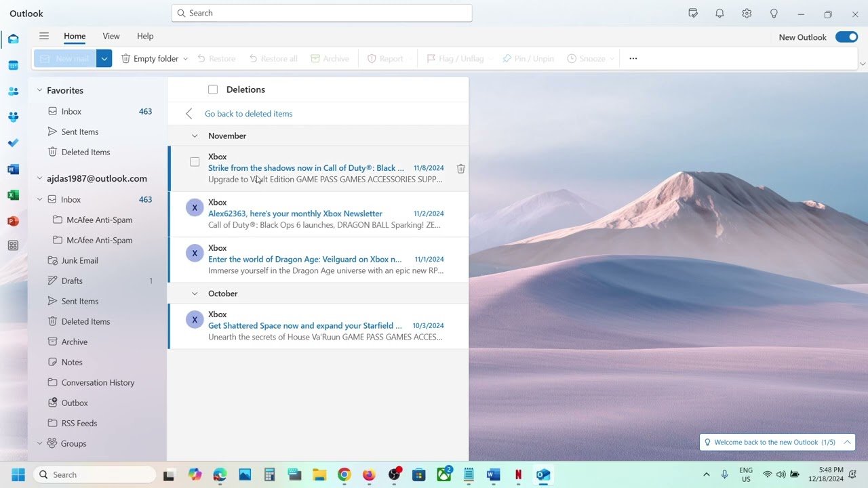
Task: Open the Archive folder in folder list
Action: (x=99, y=342)
